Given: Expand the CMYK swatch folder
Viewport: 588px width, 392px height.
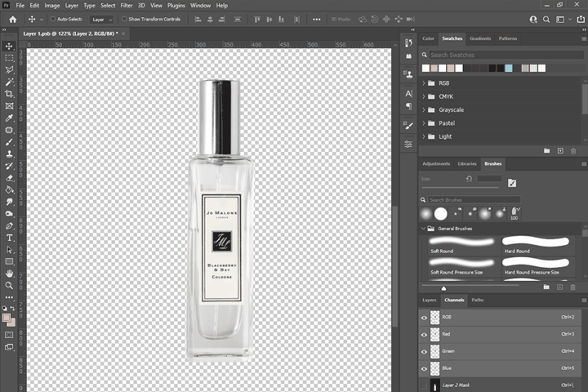Looking at the screenshot, I should click(x=424, y=96).
